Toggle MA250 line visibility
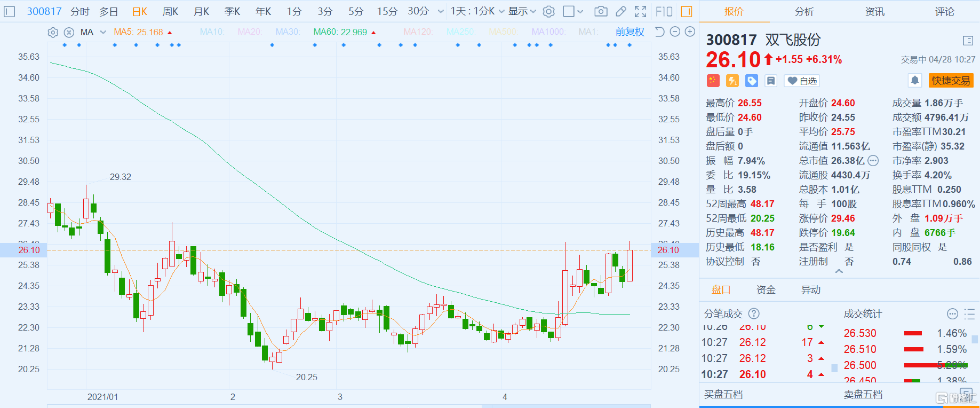 point(461,32)
